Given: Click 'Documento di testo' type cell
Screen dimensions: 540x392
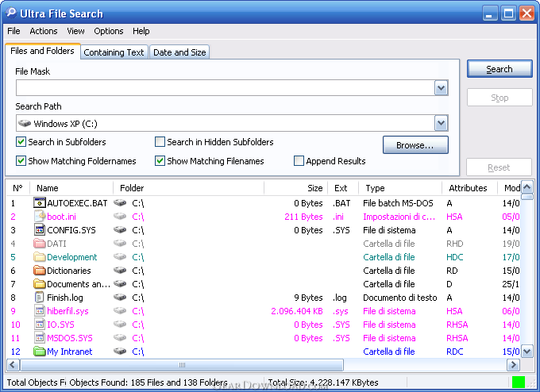Looking at the screenshot, I should pos(399,298).
